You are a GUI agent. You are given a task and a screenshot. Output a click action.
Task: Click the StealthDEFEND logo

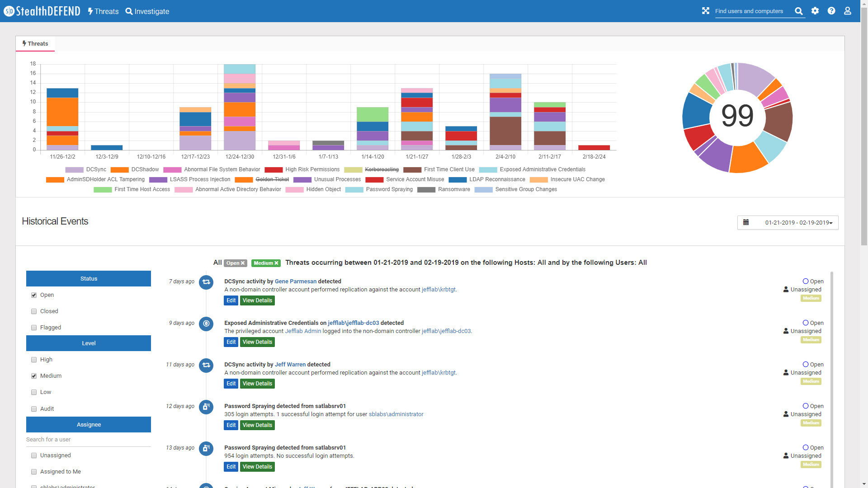point(42,11)
